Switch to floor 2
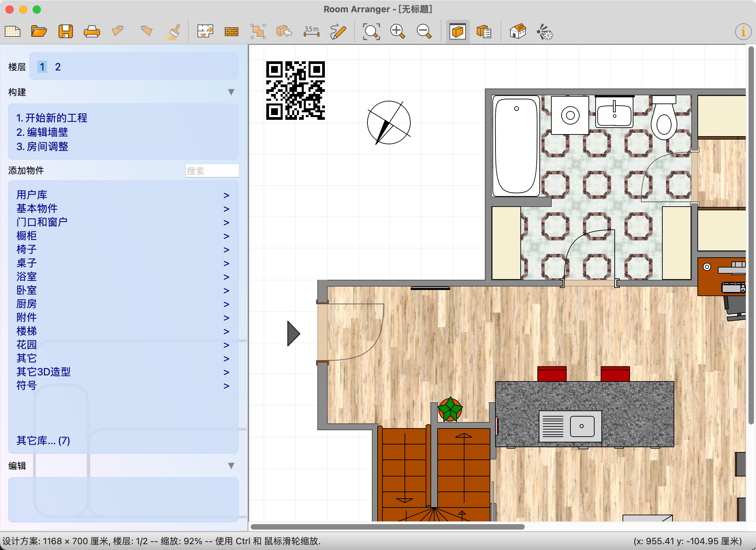Viewport: 756px width, 550px height. tap(58, 67)
